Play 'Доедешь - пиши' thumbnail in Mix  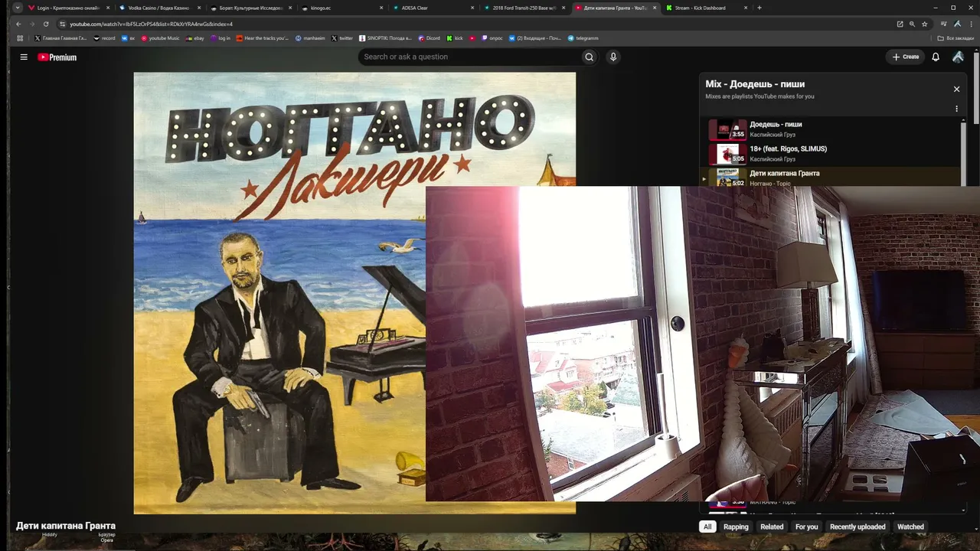727,129
